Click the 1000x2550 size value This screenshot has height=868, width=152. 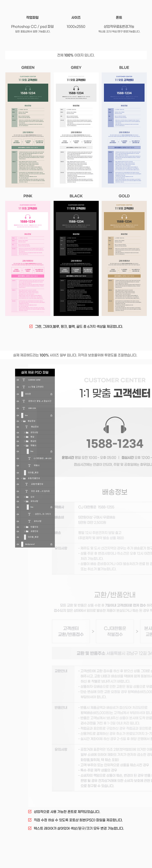[76, 26]
